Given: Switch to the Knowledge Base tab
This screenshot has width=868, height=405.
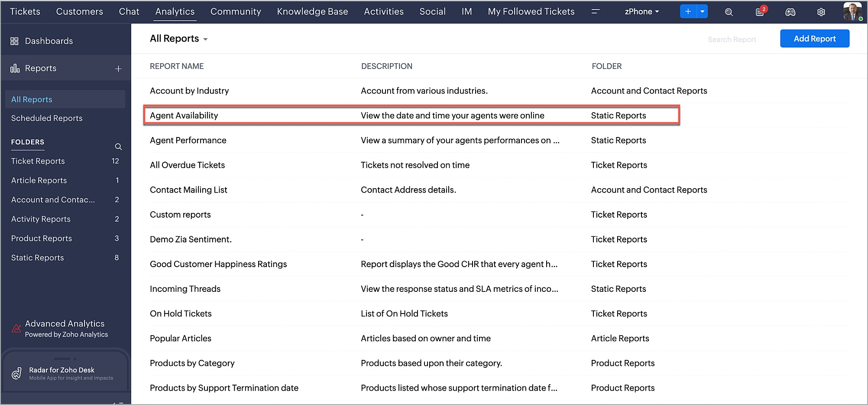Looking at the screenshot, I should (312, 12).
